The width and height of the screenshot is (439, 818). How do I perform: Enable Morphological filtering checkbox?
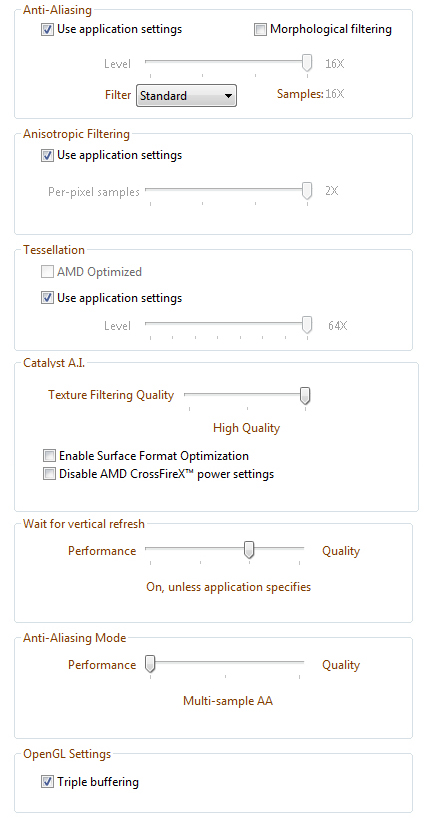click(260, 30)
